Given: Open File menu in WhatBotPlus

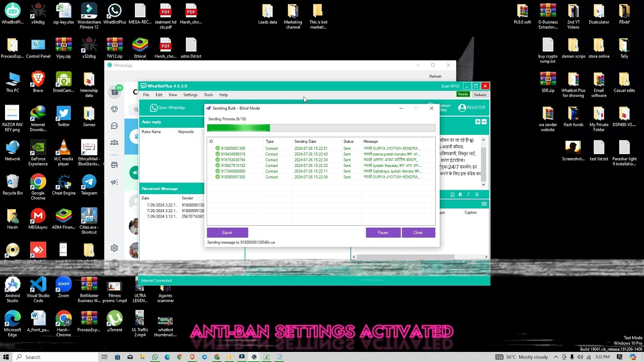Looking at the screenshot, I should point(146,95).
